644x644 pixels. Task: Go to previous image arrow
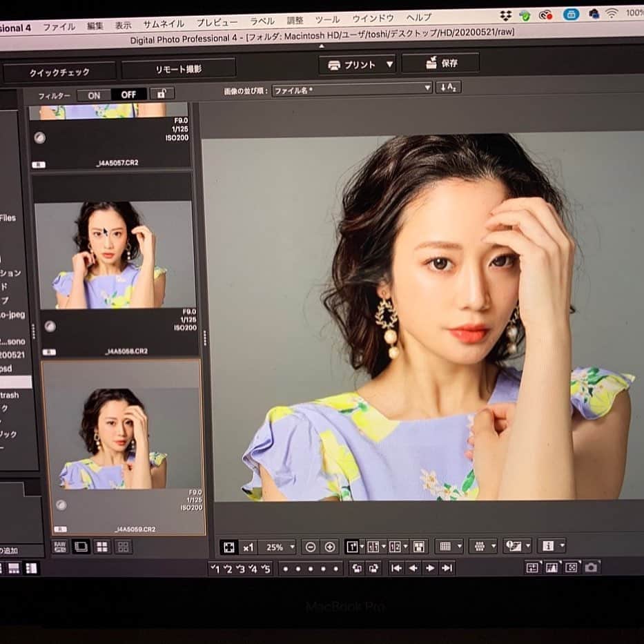coord(413,568)
